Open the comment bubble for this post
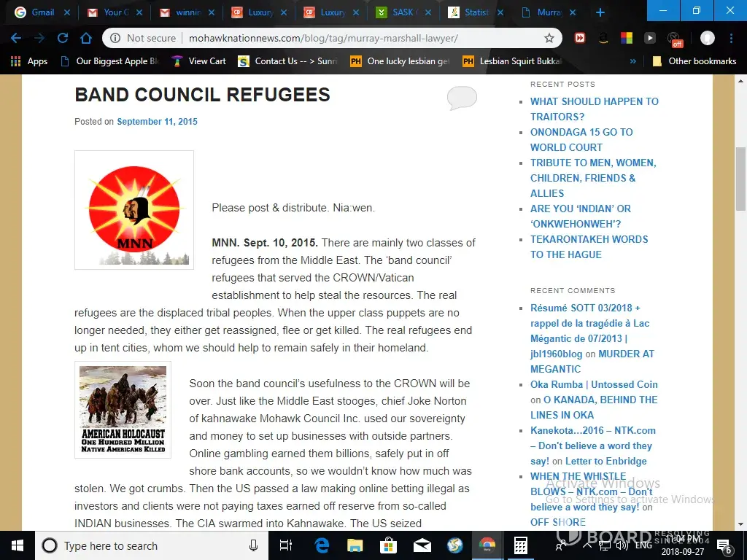The image size is (747, 560). [x=462, y=98]
